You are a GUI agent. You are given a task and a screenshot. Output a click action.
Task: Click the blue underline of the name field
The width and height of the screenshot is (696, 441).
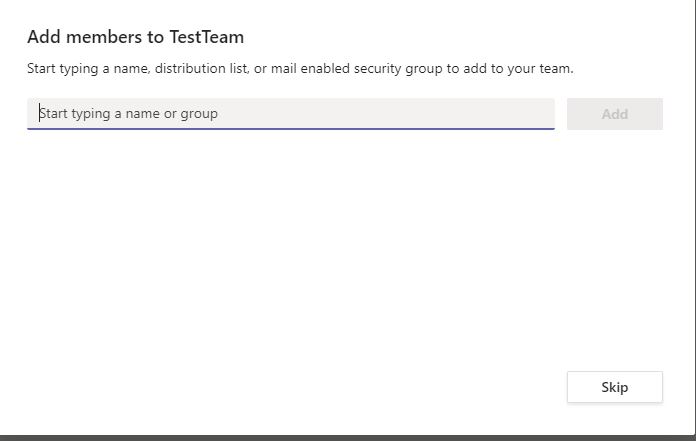[x=291, y=129]
